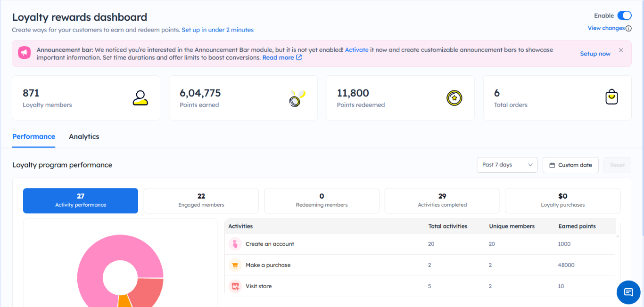This screenshot has height=307, width=644.
Task: Click earned points 1000 for Create an account
Action: (564, 244)
